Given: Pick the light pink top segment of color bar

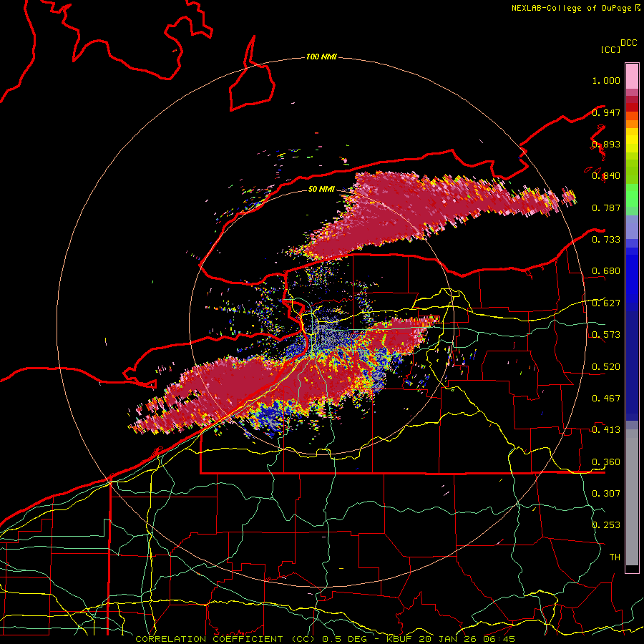Looking at the screenshot, I should (632, 76).
